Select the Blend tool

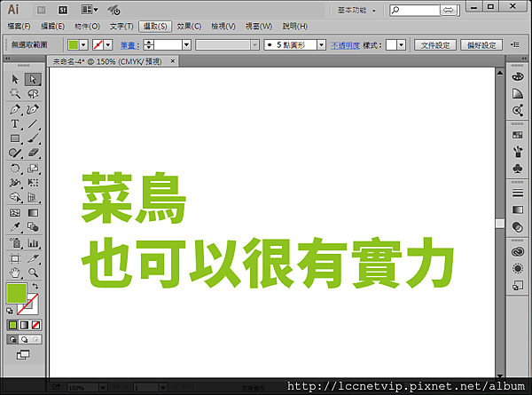point(33,227)
